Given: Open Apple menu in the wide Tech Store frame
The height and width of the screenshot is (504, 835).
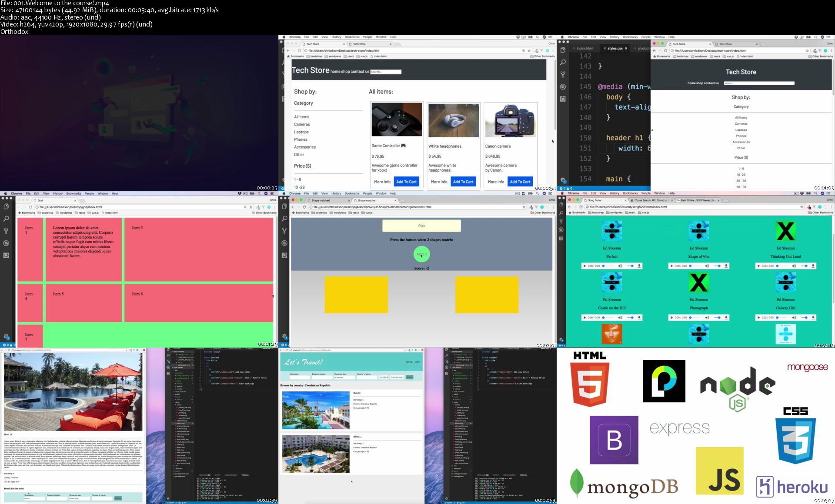Looking at the screenshot, I should pyautogui.click(x=284, y=37).
